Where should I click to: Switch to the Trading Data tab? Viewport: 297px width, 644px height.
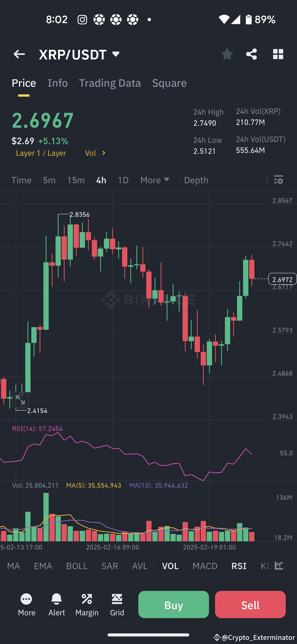[x=110, y=83]
